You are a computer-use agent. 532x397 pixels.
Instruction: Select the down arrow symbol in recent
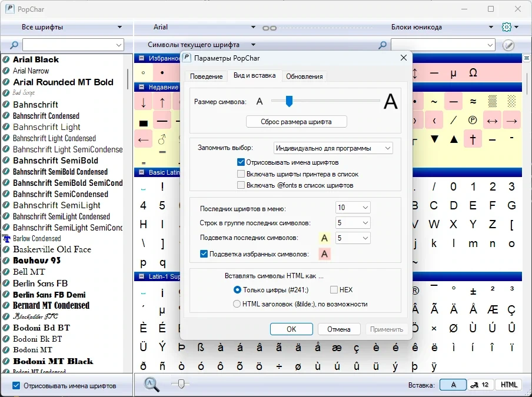coord(143,102)
